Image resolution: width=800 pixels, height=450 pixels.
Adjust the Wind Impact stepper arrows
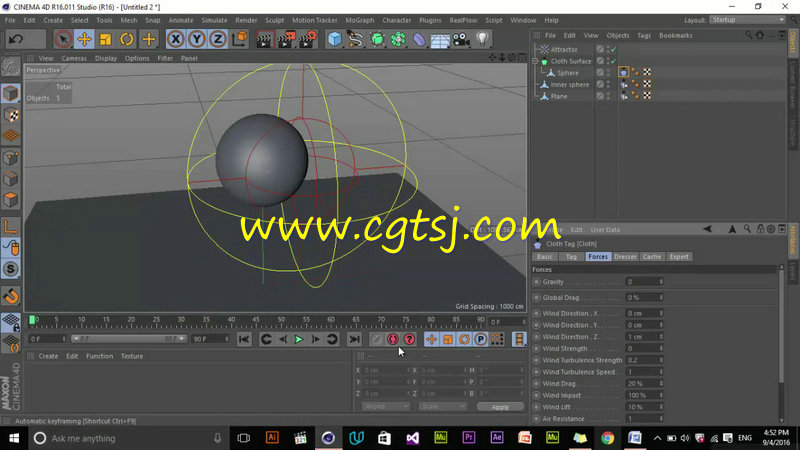pos(661,395)
